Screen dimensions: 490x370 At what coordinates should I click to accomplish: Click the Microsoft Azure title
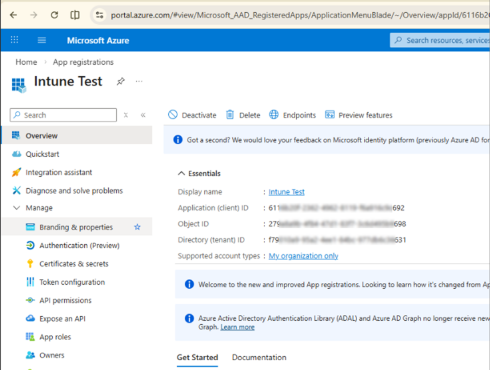click(98, 41)
